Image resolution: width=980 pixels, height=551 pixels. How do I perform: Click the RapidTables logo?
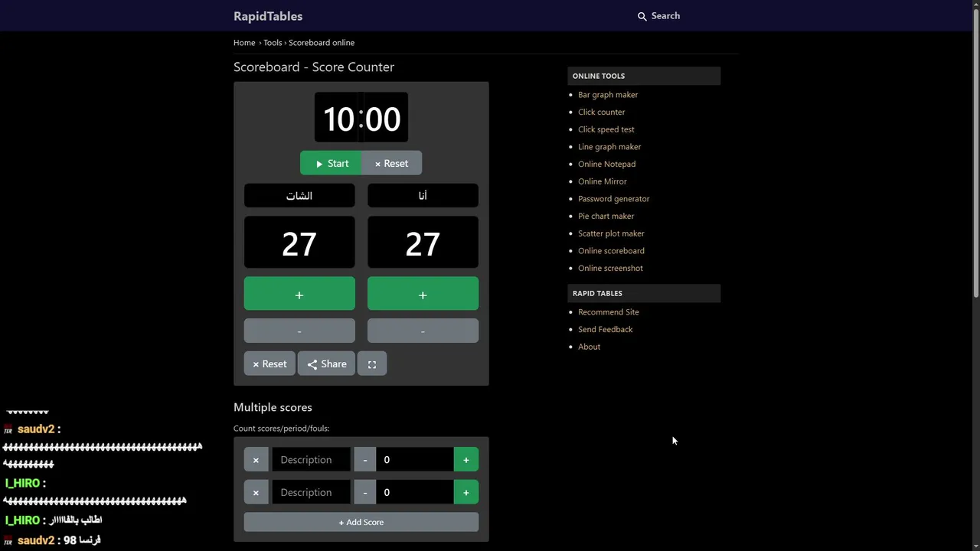point(268,16)
